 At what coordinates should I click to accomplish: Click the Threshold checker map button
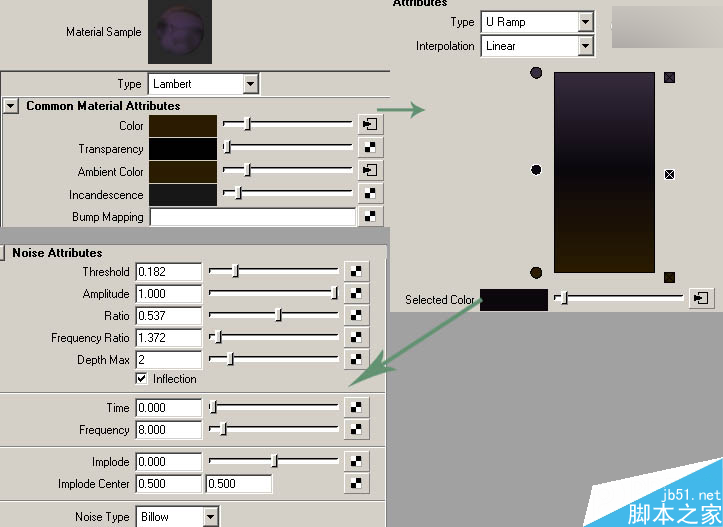tap(356, 272)
